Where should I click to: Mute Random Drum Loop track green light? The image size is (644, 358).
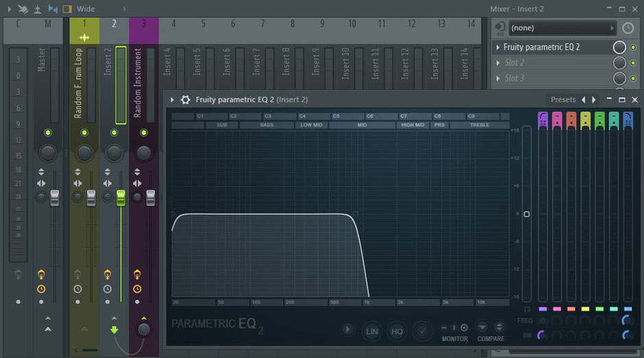84,132
